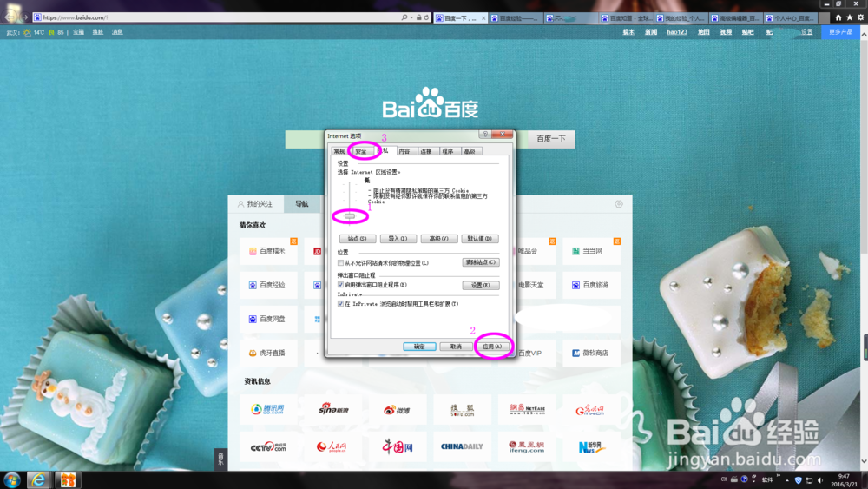Open the hao123 link

point(677,32)
